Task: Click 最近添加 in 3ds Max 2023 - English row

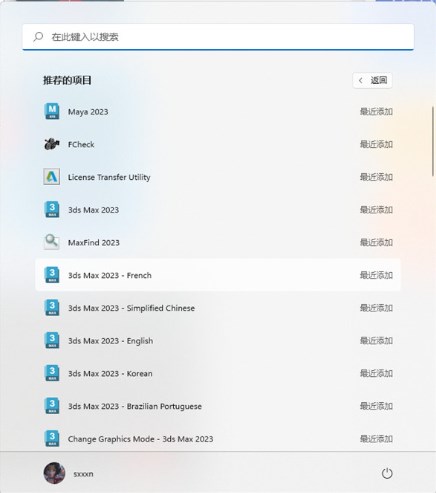Action: coord(376,340)
